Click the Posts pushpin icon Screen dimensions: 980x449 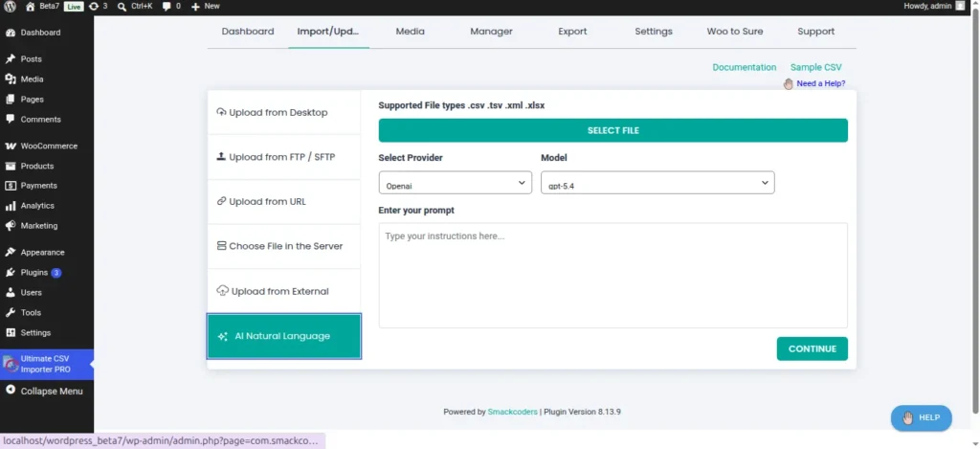[x=10, y=58]
